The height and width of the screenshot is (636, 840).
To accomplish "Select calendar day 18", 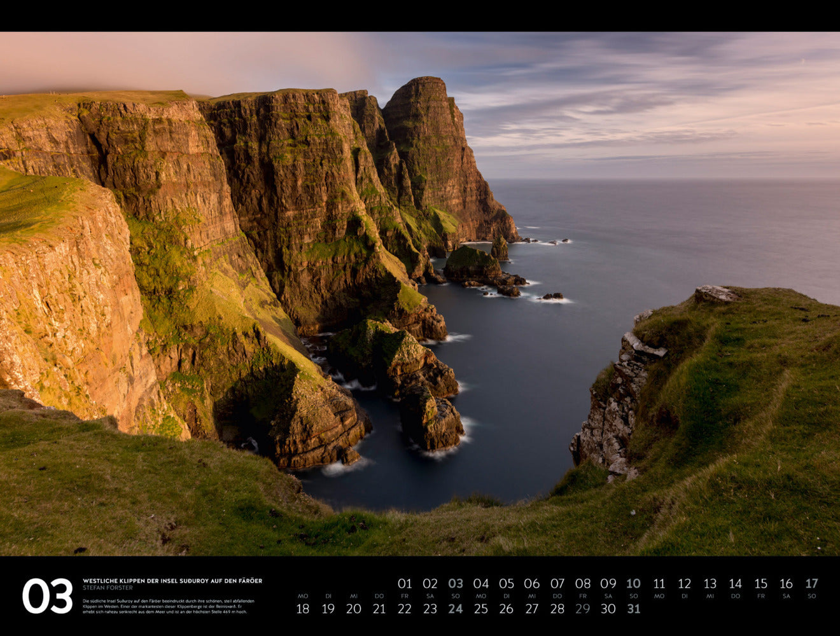I will point(303,609).
